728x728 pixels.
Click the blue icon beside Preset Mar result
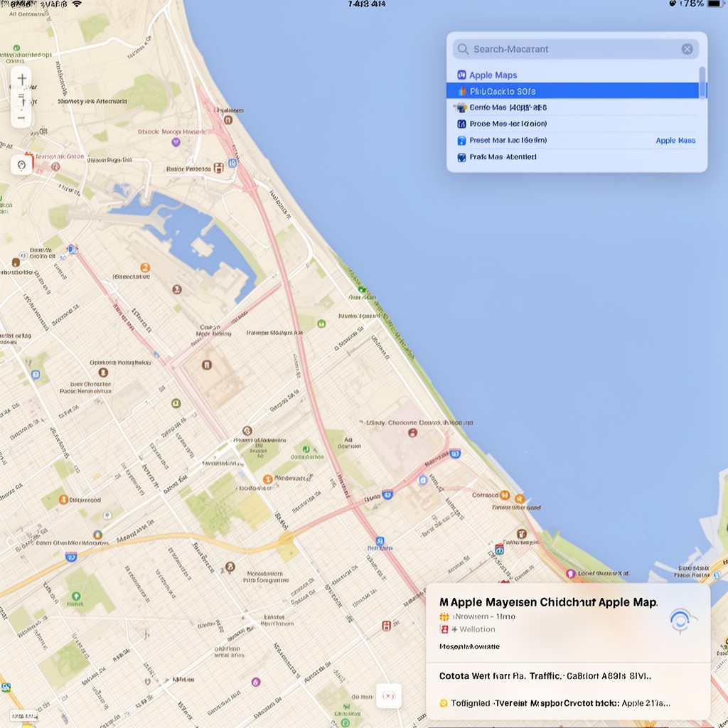461,140
